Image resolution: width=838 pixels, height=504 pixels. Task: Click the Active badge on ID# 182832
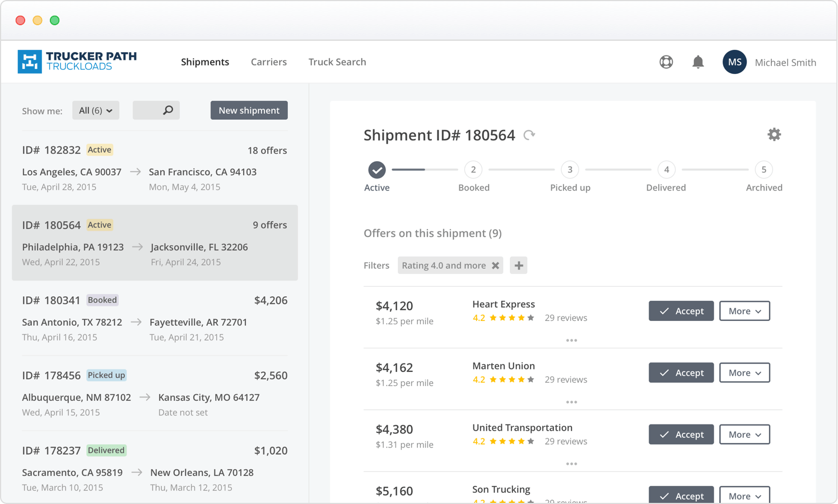pos(100,150)
